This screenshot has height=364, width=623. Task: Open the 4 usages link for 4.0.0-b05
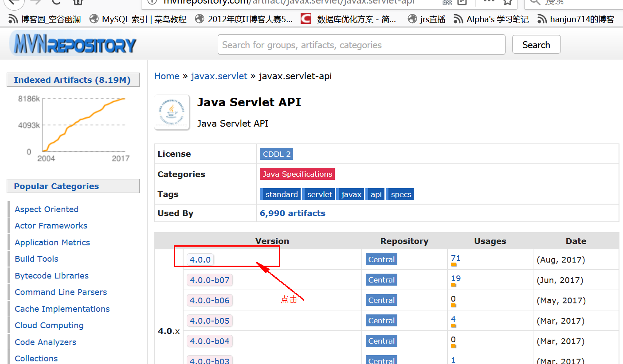point(453,319)
